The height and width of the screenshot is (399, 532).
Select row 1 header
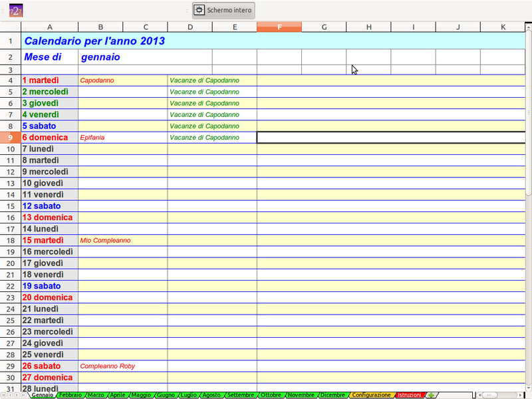click(x=11, y=41)
